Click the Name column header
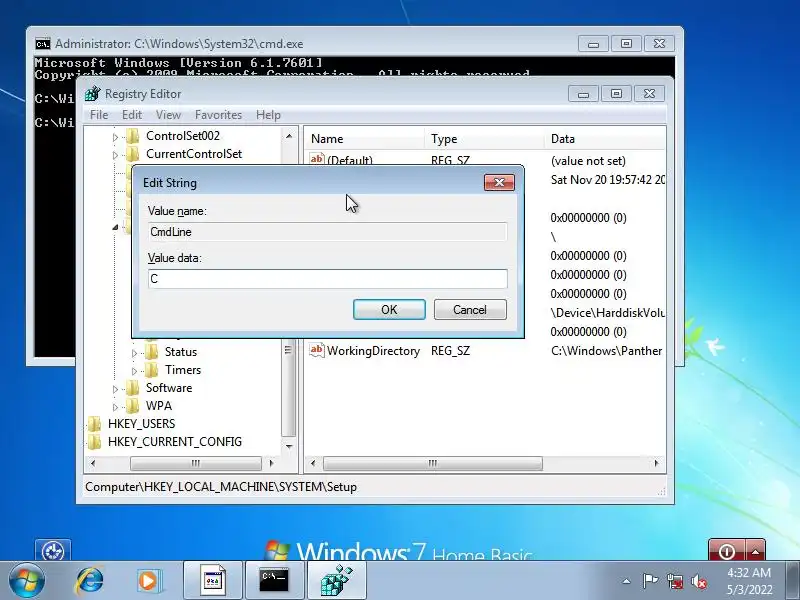800x600 pixels. (x=364, y=139)
